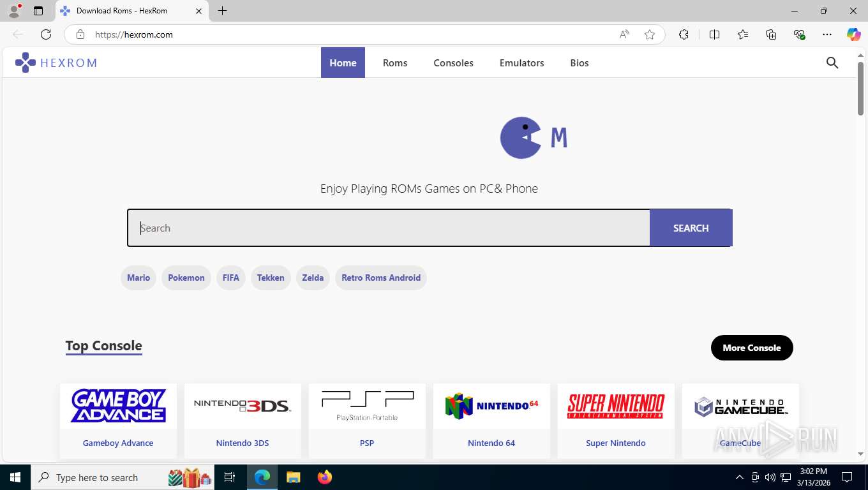Refresh the page with the reload button
The image size is (868, 490).
pos(46,34)
